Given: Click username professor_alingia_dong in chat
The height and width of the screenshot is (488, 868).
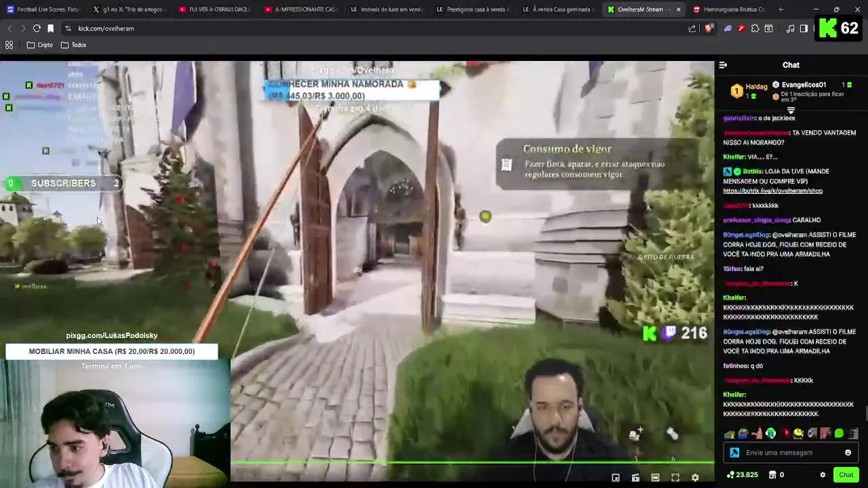Looking at the screenshot, I should 757,220.
